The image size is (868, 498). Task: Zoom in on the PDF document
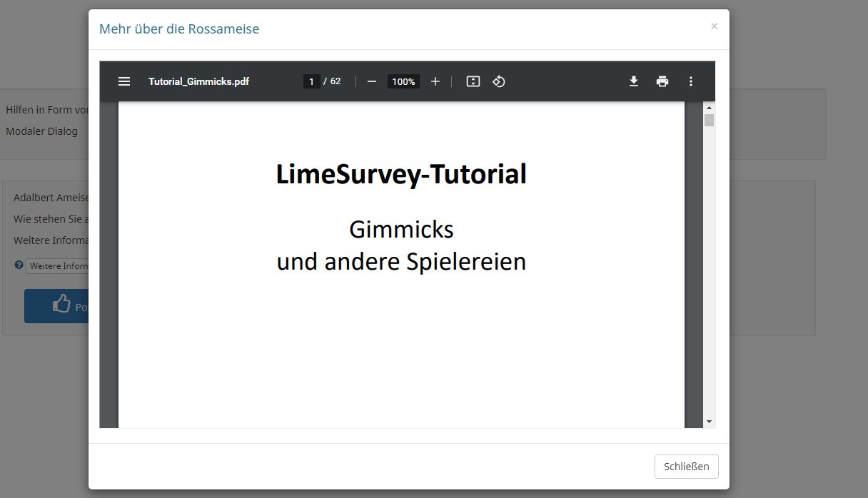435,81
